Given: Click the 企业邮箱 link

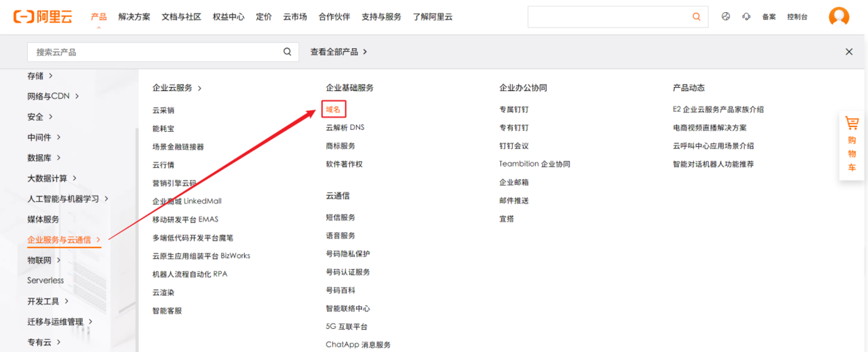Looking at the screenshot, I should [514, 182].
